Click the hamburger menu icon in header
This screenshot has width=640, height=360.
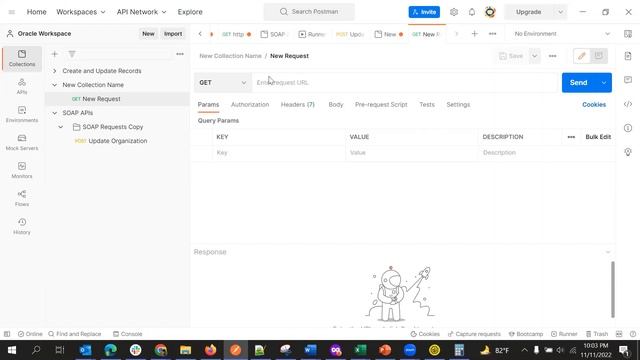(12, 12)
